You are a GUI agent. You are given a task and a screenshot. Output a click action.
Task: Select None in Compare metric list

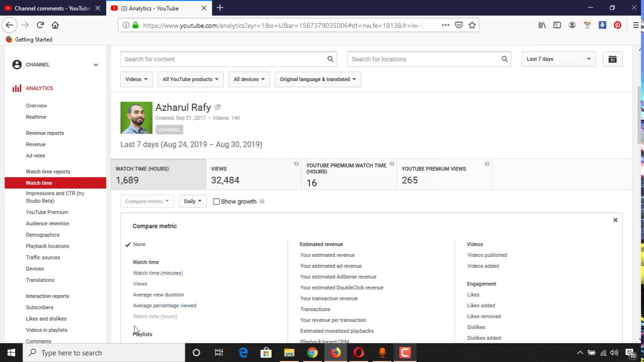click(139, 244)
